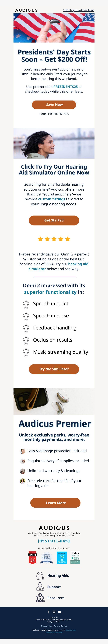
Task: Click the Get Started button
Action: 54,220
